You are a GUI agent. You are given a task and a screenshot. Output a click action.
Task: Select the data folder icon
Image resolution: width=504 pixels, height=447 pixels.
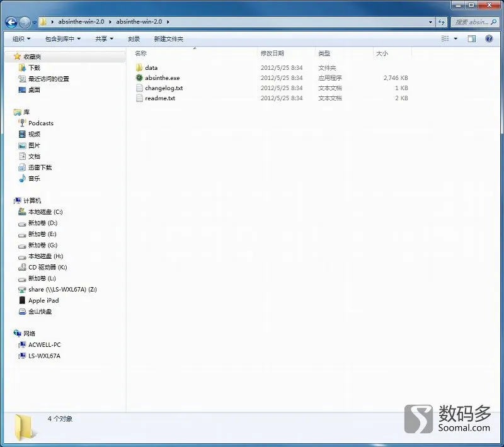point(139,67)
